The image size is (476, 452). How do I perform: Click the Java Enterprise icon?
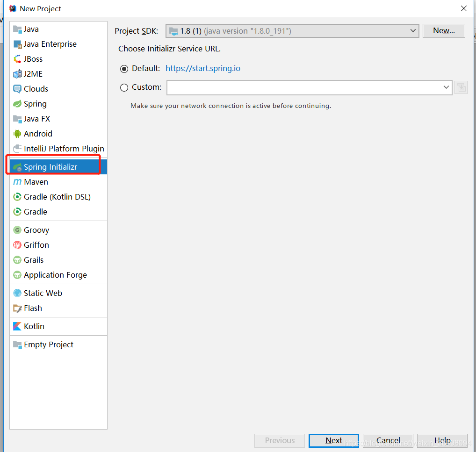point(17,44)
